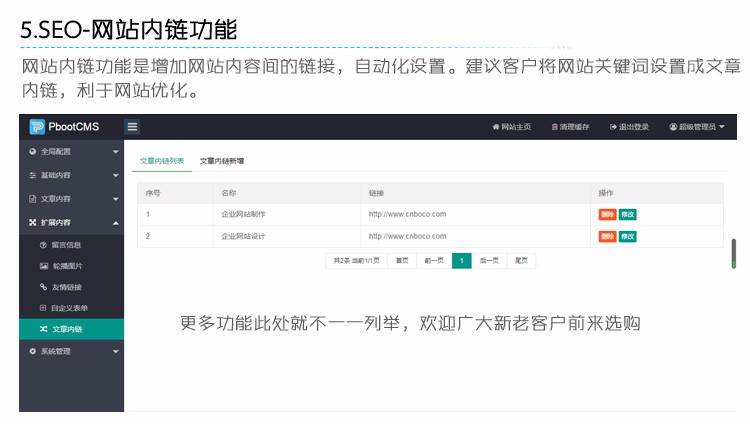Expand 系统管理 sidebar section
This screenshot has height=424, width=750.
[70, 351]
